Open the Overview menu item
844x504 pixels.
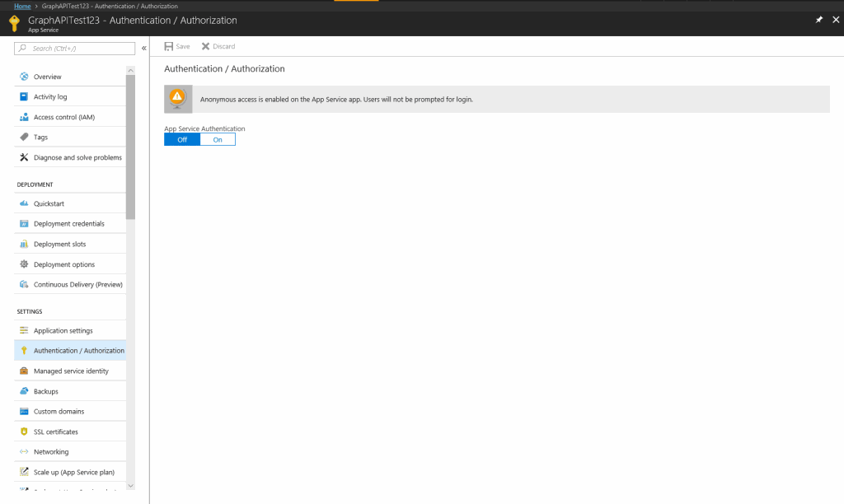coord(70,77)
